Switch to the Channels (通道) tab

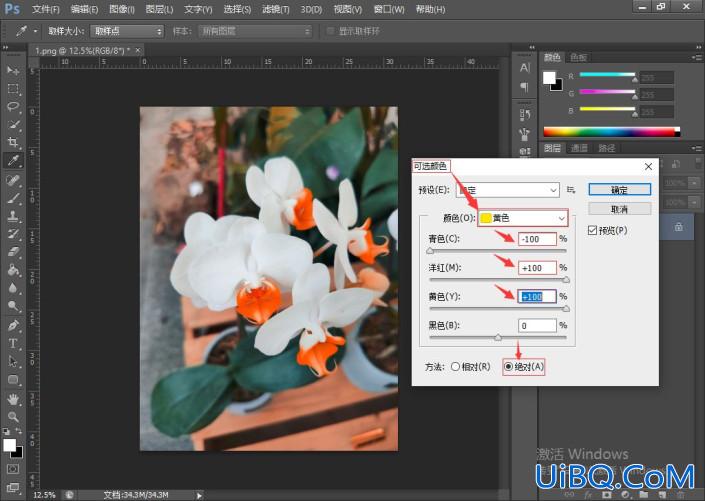(579, 148)
